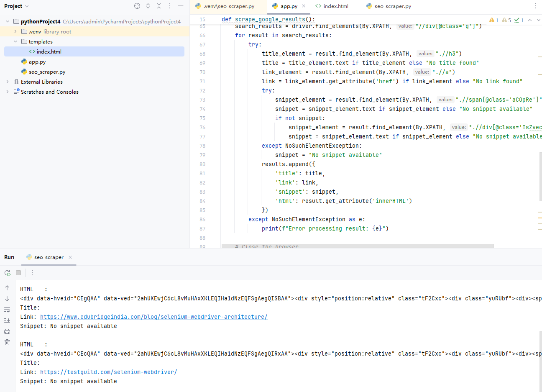Click the sticky def scrape_google_results line
The height and width of the screenshot is (392, 542).
coord(268,19)
